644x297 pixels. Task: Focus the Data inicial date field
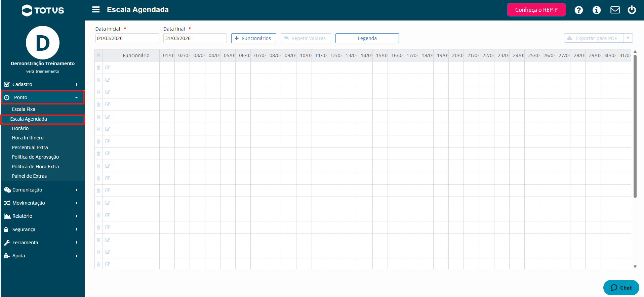[127, 38]
